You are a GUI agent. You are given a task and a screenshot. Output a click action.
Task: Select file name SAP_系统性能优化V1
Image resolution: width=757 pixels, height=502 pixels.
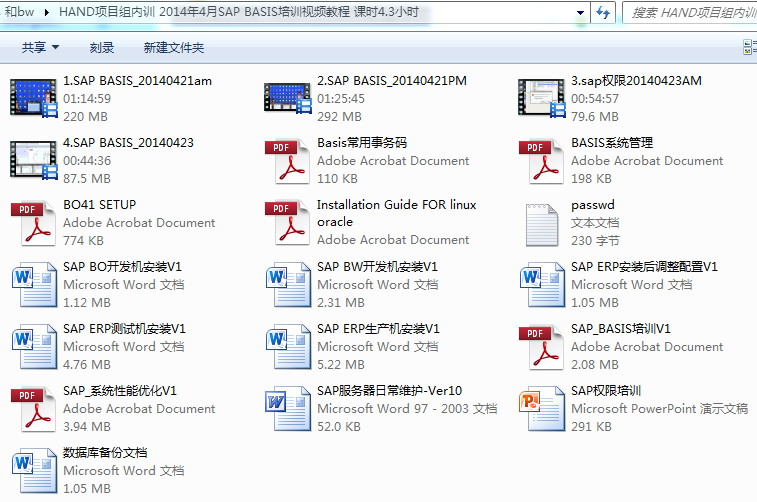[120, 391]
